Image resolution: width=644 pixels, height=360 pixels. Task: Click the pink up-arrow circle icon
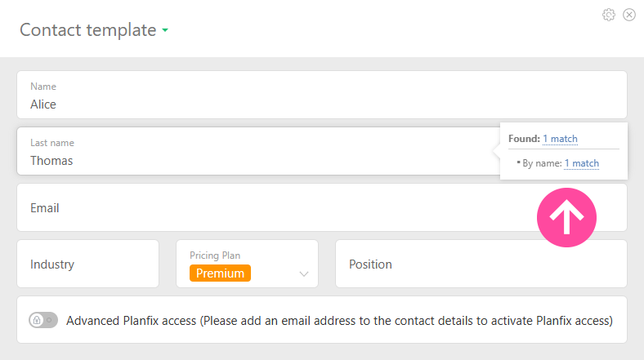[566, 216]
